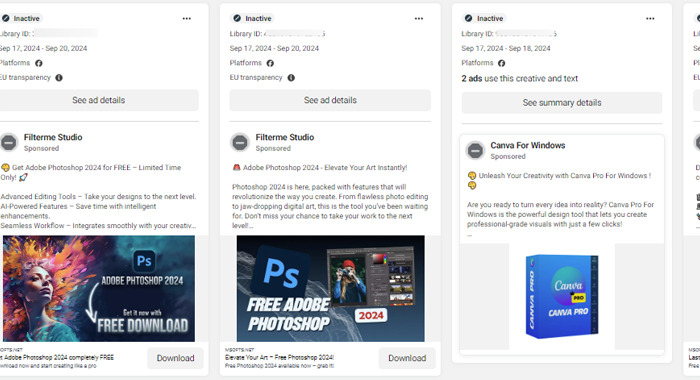Click Download button under Free Download ad

coord(175,358)
